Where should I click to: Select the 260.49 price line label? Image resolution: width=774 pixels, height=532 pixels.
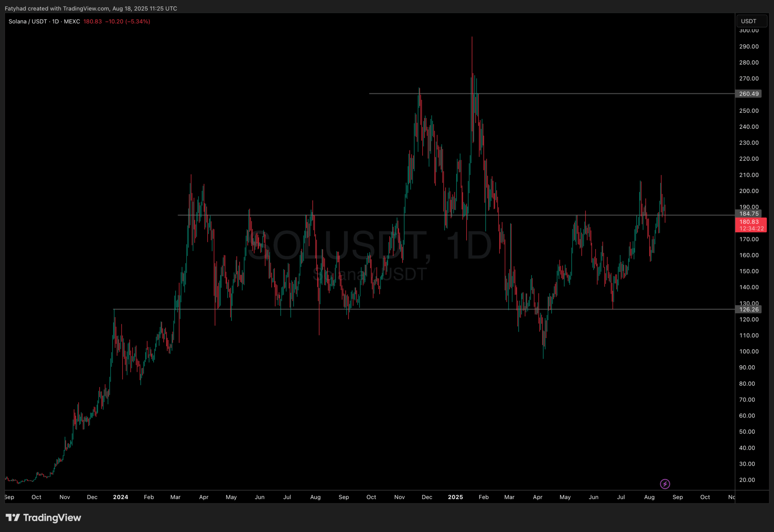coord(748,94)
